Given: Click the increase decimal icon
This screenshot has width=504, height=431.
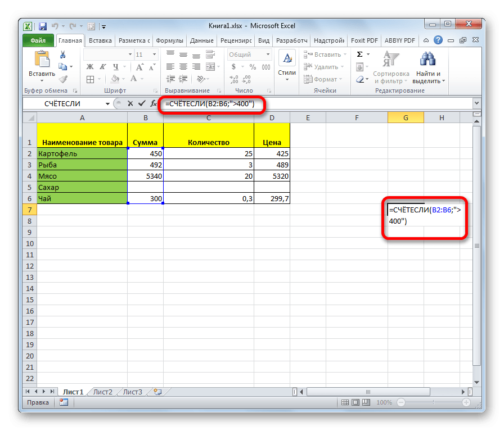Looking at the screenshot, I should point(234,79).
